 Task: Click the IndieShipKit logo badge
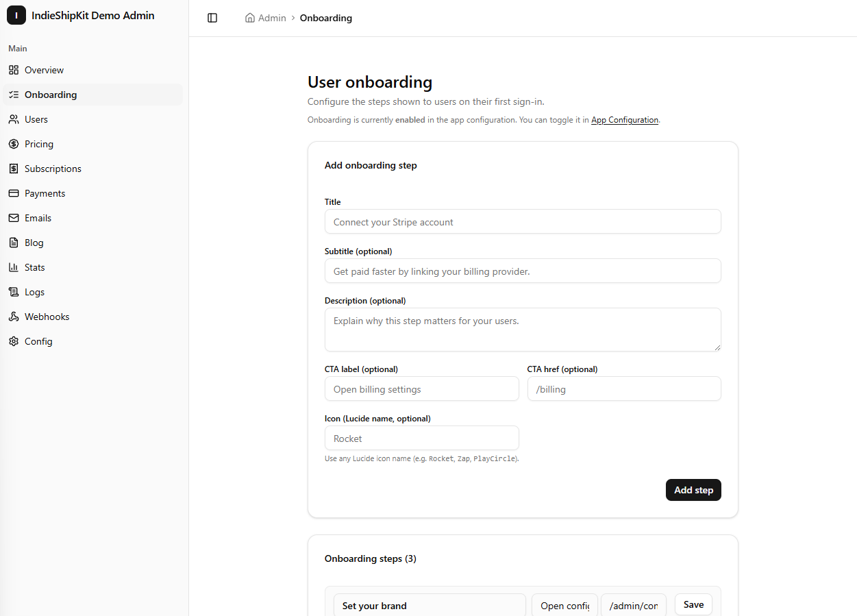[x=16, y=15]
